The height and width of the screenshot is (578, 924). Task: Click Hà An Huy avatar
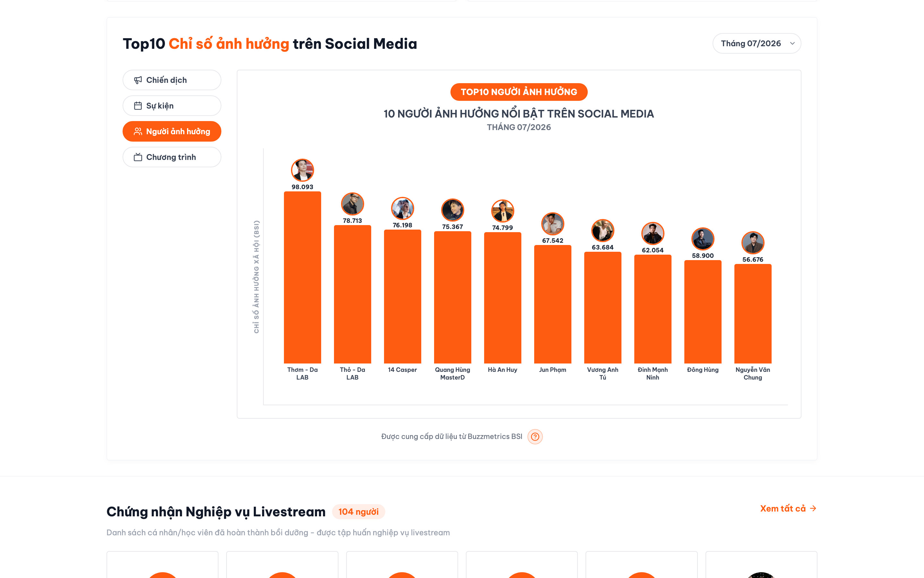pos(502,211)
